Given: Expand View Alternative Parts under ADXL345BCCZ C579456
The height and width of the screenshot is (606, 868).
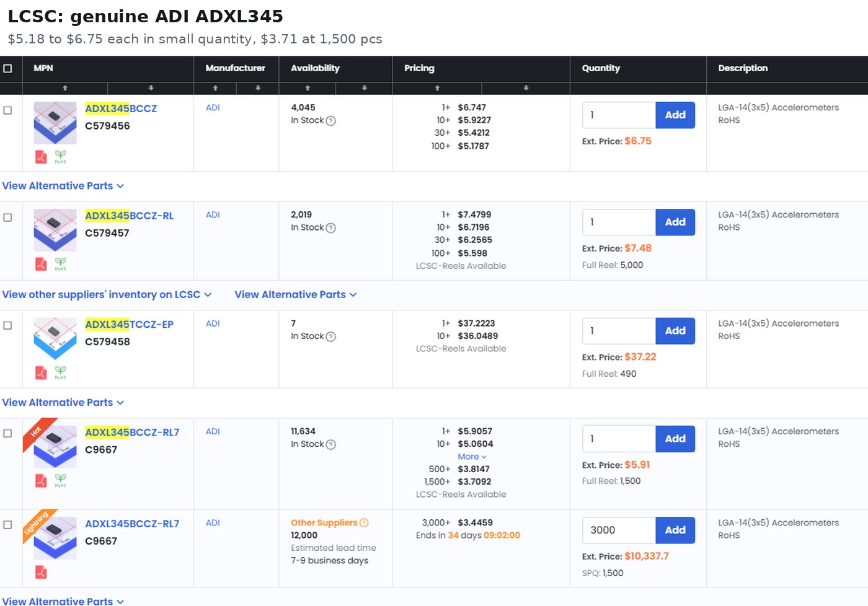Looking at the screenshot, I should pos(63,186).
